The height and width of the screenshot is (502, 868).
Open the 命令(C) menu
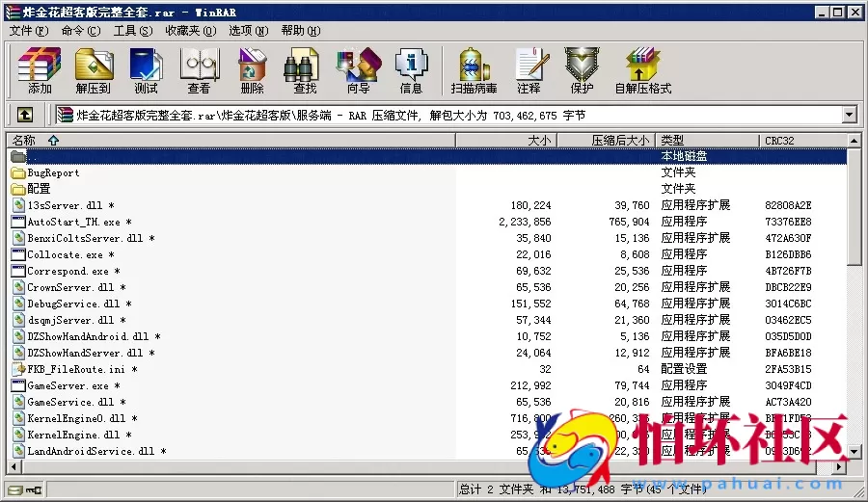81,31
